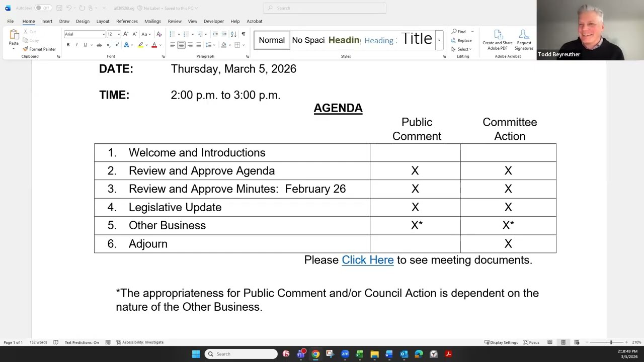The width and height of the screenshot is (644, 362).
Task: Toggle Bold formatting
Action: coord(68,45)
